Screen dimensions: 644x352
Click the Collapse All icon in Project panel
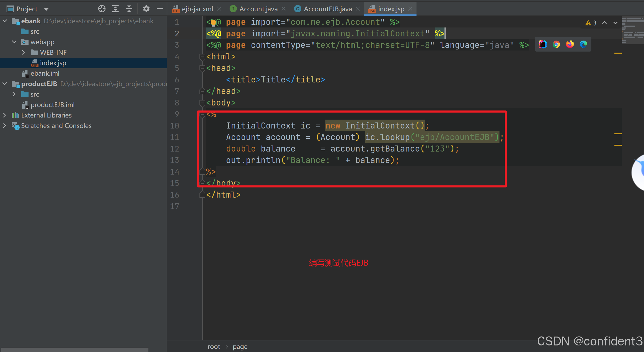point(129,9)
